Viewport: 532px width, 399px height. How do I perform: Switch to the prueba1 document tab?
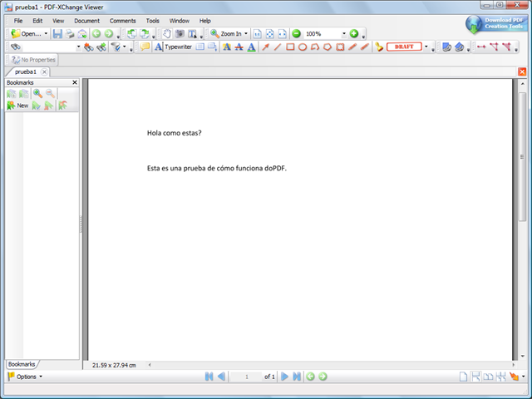(x=26, y=71)
